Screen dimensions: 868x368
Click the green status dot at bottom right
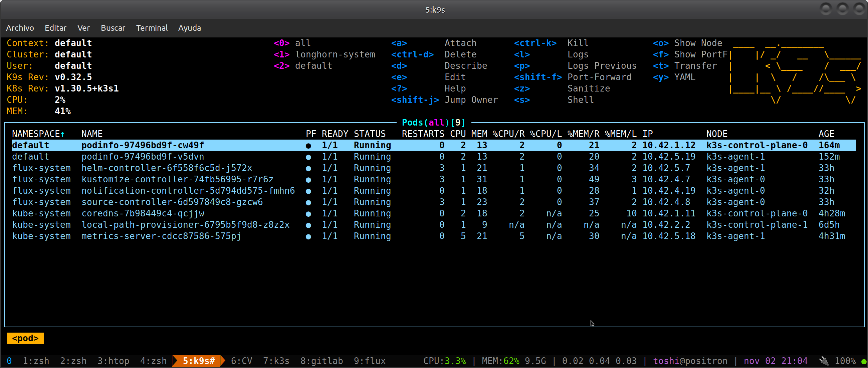pyautogui.click(x=864, y=361)
